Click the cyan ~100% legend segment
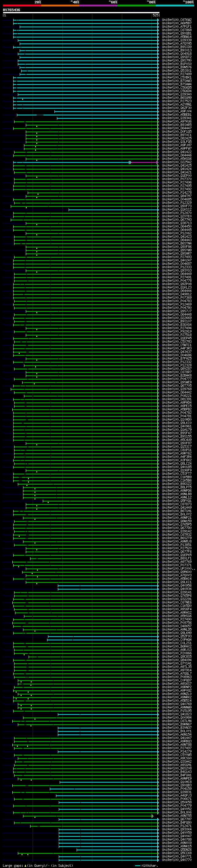The height and width of the screenshot is (868, 197). tap(175, 6)
